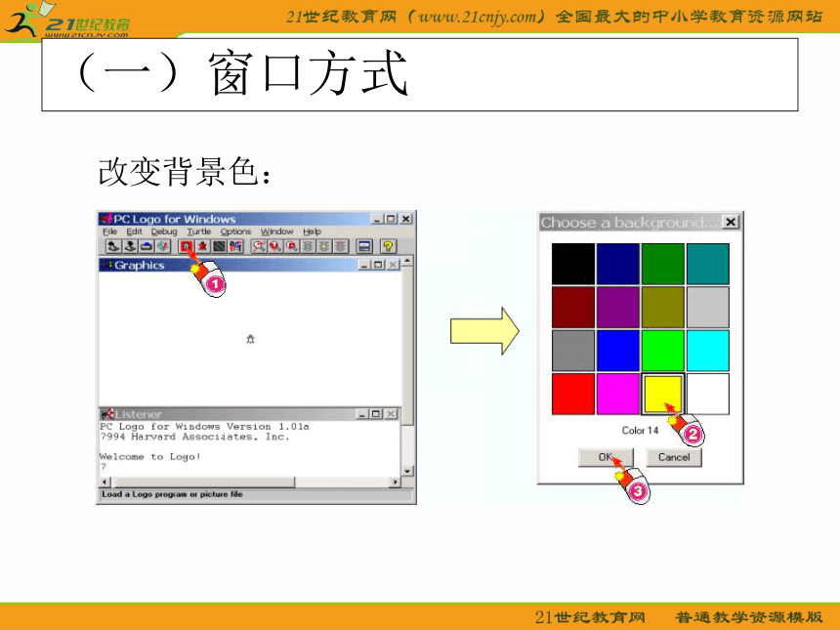Pick the olive color swatch
The width and height of the screenshot is (840, 630).
pyautogui.click(x=663, y=307)
